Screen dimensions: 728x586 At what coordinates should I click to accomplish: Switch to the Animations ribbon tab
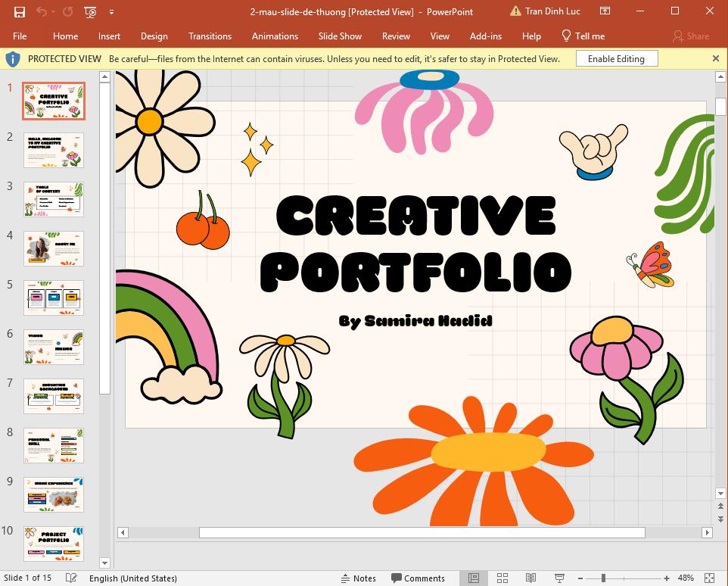(275, 36)
